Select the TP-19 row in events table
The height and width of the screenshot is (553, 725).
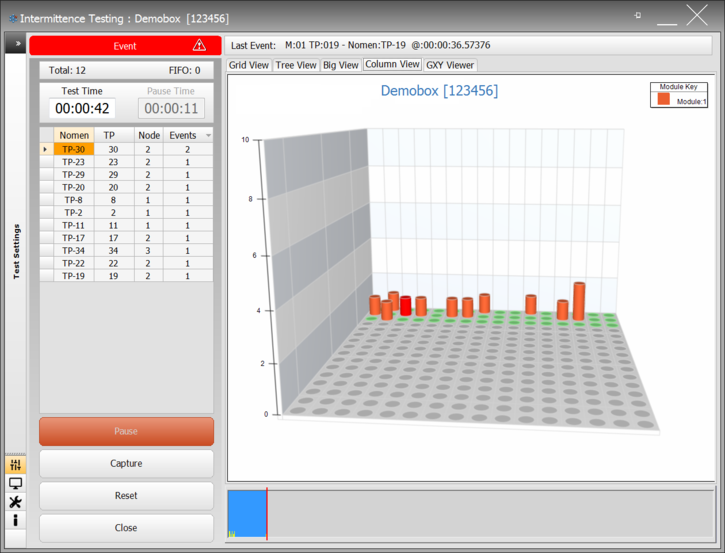(73, 276)
